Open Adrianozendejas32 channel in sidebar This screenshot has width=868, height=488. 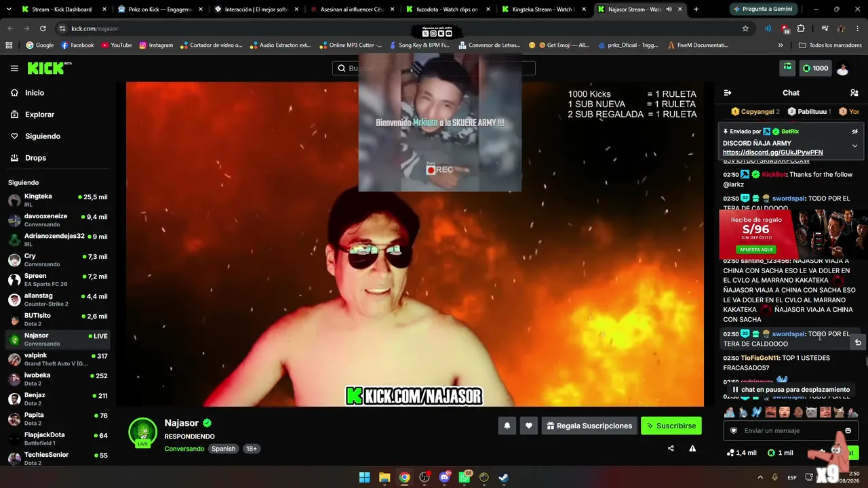point(58,240)
